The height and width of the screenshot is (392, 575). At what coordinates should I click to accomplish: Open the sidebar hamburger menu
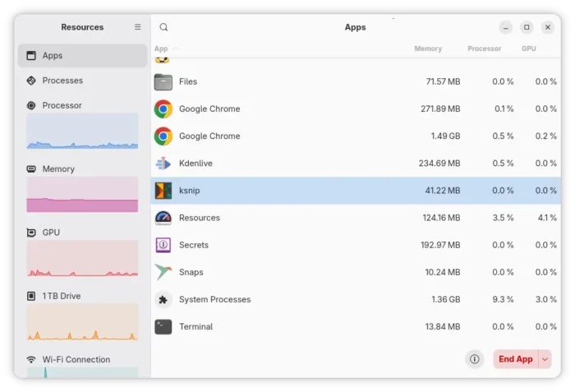137,27
